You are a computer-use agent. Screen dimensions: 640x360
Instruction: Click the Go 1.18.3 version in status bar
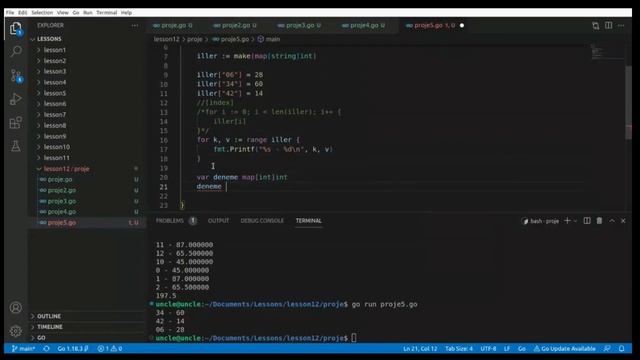pos(73,349)
